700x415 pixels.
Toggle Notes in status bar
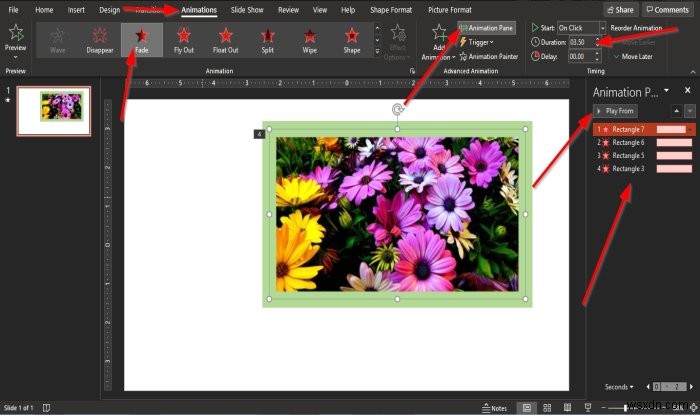(x=495, y=408)
